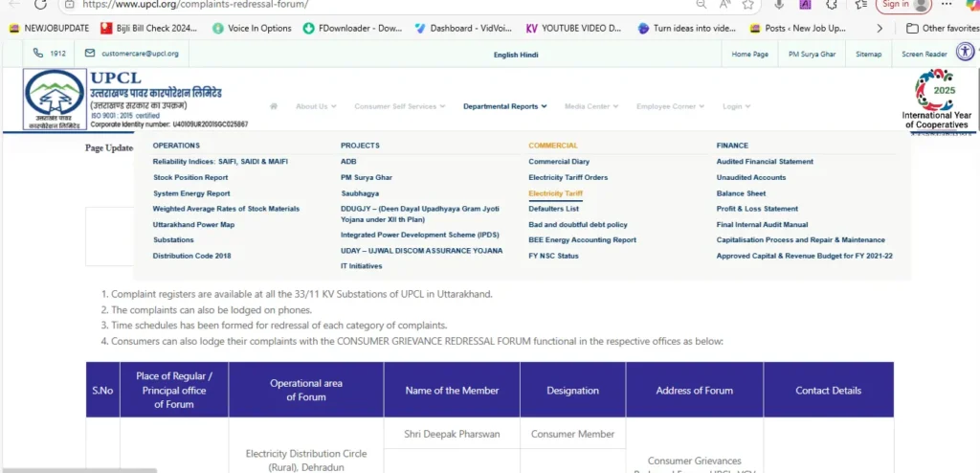Viewport: 980px width, 473px height.
Task: Open Saubhagya menu entry
Action: click(x=360, y=194)
